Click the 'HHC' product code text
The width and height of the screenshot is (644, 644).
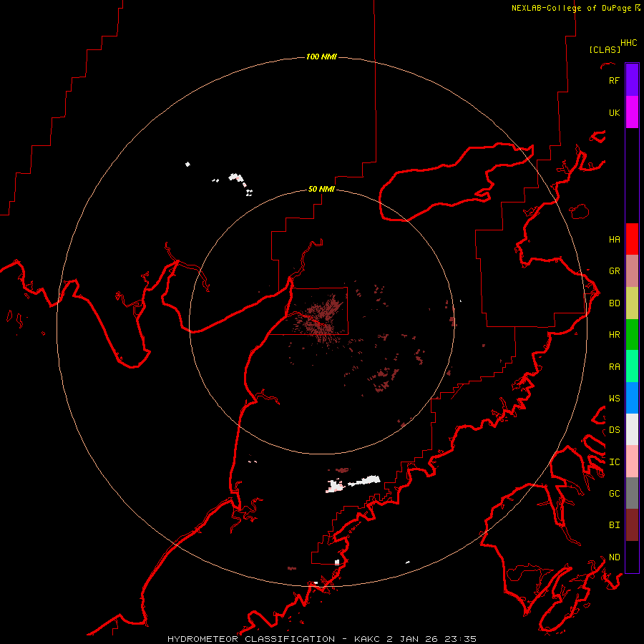(628, 43)
